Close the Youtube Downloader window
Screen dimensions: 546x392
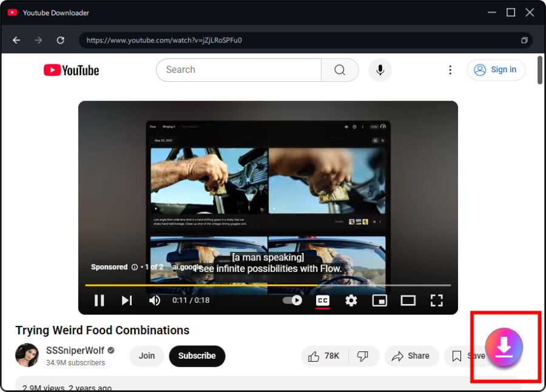tap(530, 13)
